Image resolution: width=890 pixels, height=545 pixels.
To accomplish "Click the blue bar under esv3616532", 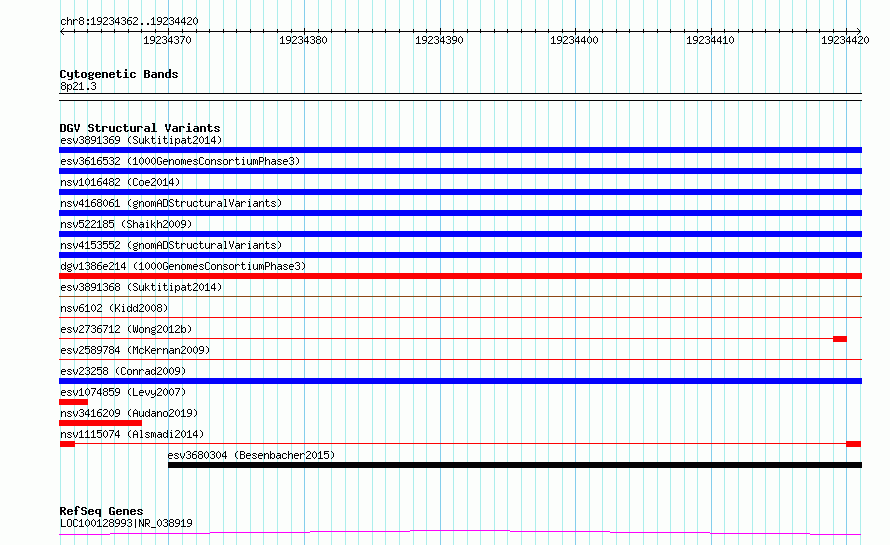I will 460,171.
